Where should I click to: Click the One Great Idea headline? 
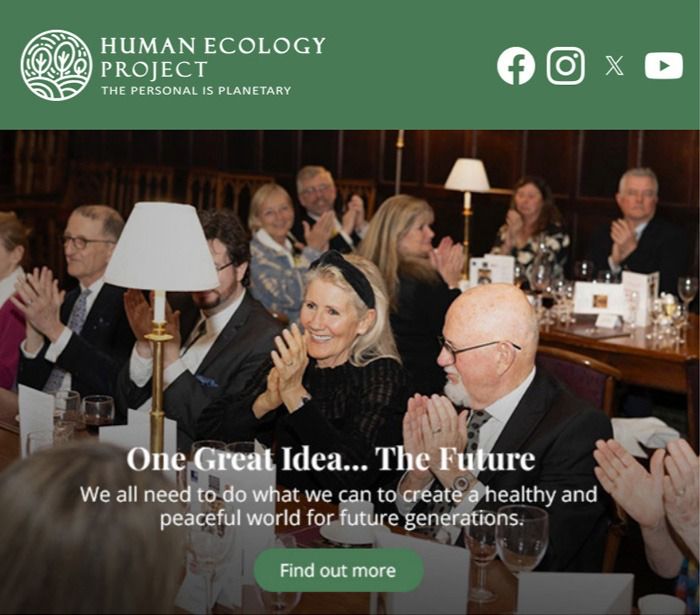pyautogui.click(x=330, y=458)
